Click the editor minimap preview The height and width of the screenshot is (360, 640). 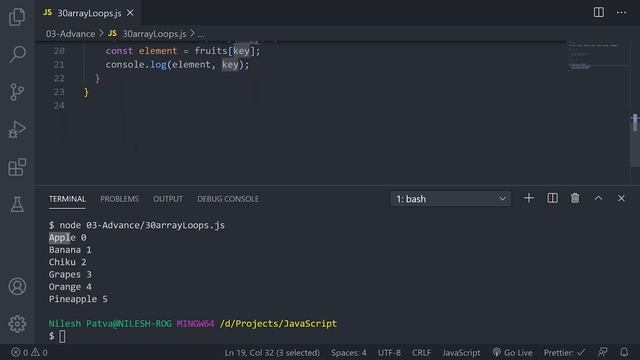pos(598,56)
